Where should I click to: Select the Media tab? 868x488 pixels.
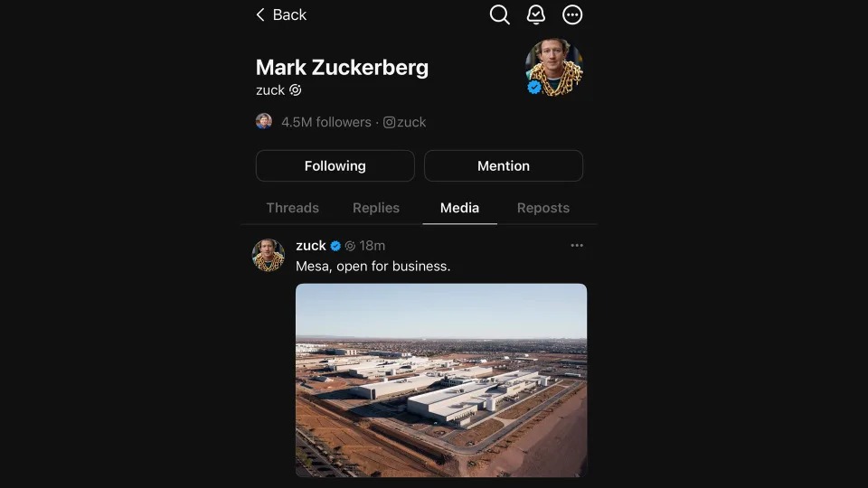459,208
